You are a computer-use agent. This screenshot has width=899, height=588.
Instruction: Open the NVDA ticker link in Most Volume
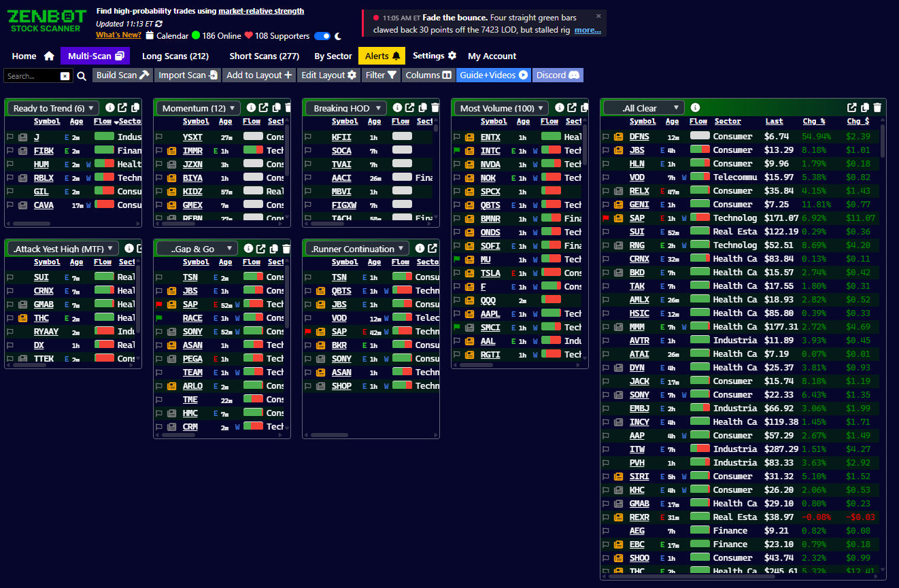490,165
